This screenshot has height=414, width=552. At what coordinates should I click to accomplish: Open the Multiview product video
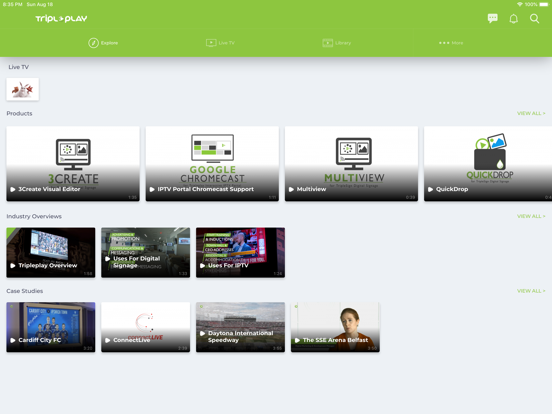(351, 164)
